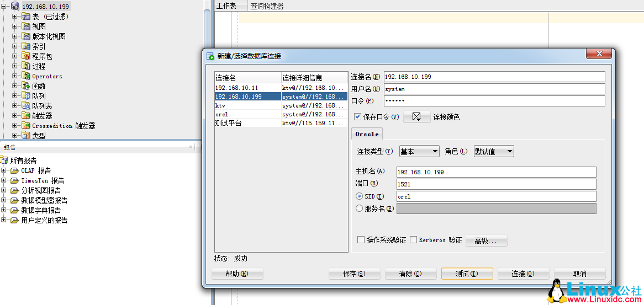Click the 队列 queues folder icon

pos(26,96)
